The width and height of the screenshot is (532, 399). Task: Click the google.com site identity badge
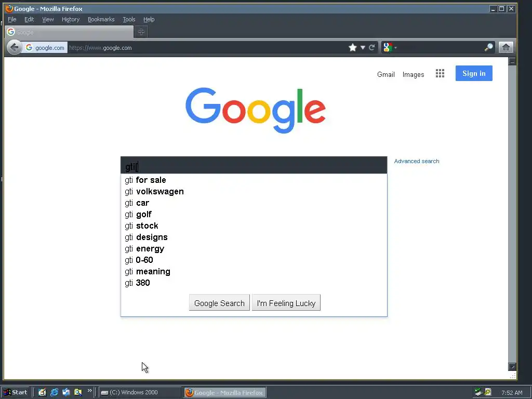[45, 48]
